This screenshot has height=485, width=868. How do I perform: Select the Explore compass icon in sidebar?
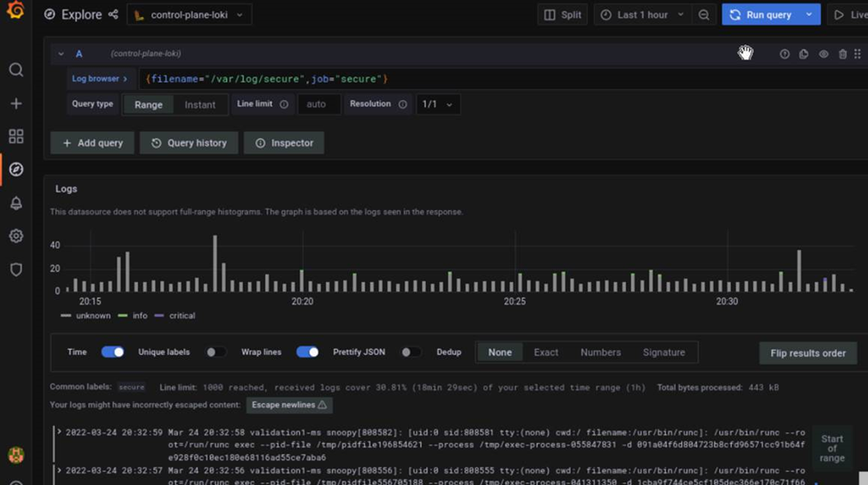16,169
